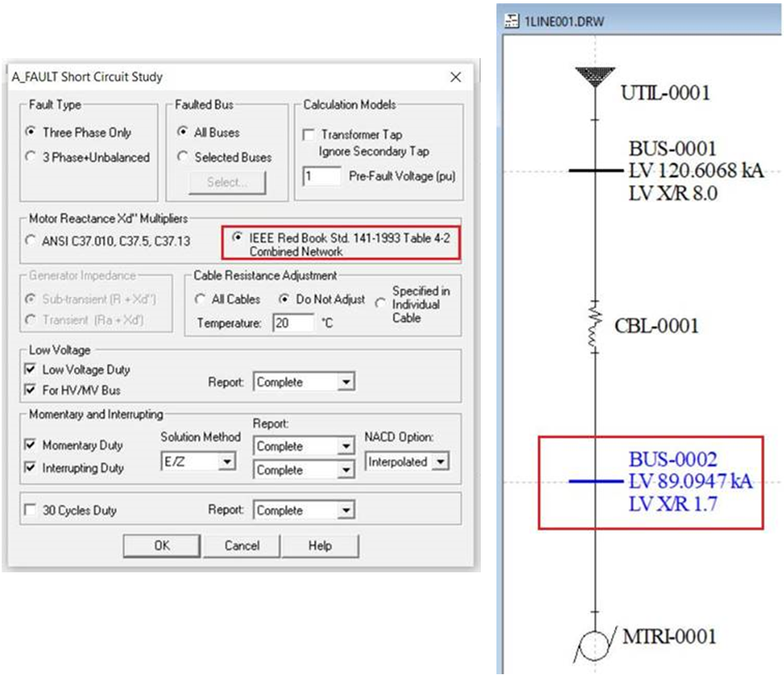Select the blue BUS-0002 bus bar
Screen dimensions: 784x675
pos(593,481)
